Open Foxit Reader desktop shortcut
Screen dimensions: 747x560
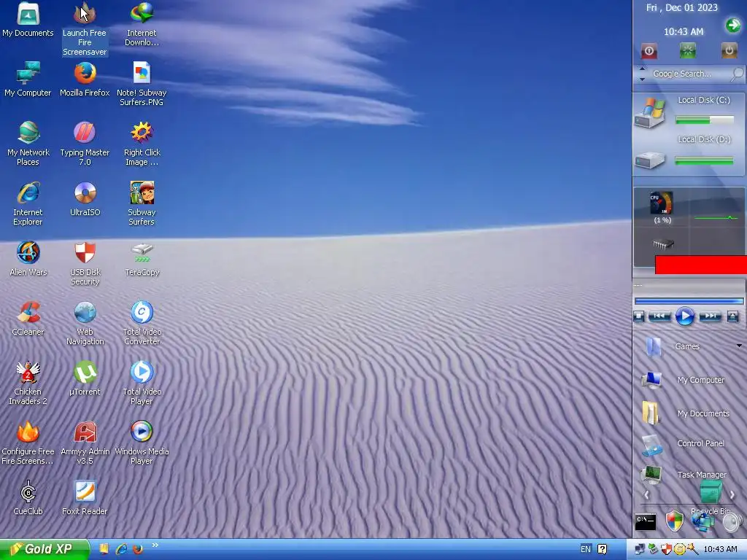click(85, 497)
